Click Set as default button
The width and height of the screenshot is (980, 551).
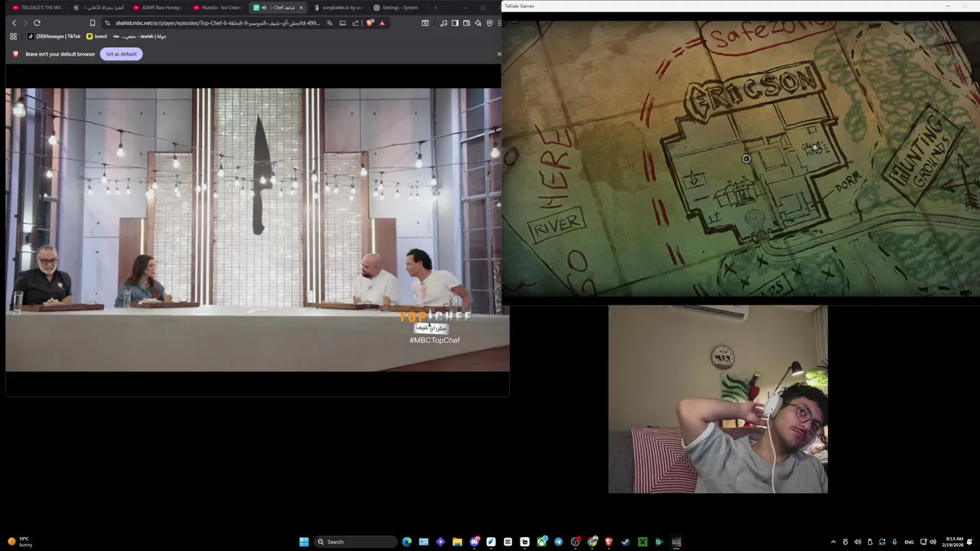[x=121, y=54]
